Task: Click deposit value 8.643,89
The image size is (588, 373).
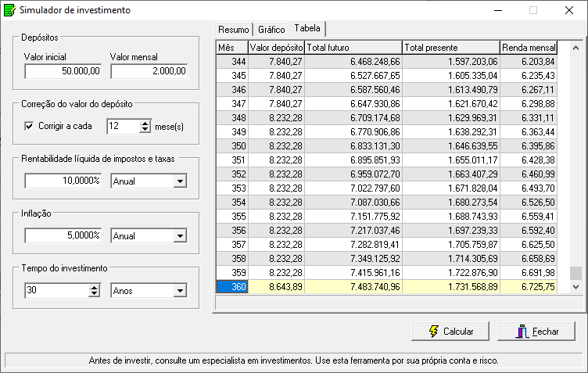Action: point(276,287)
